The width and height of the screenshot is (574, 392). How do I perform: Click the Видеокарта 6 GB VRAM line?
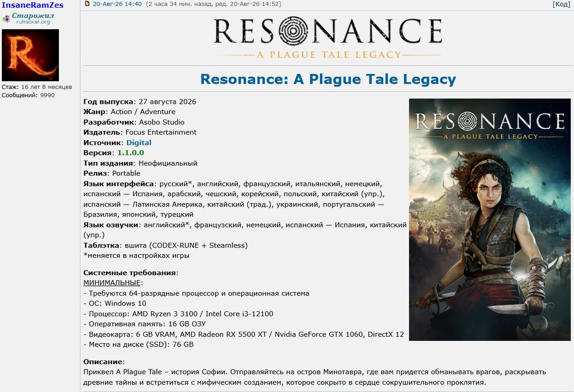click(x=243, y=334)
